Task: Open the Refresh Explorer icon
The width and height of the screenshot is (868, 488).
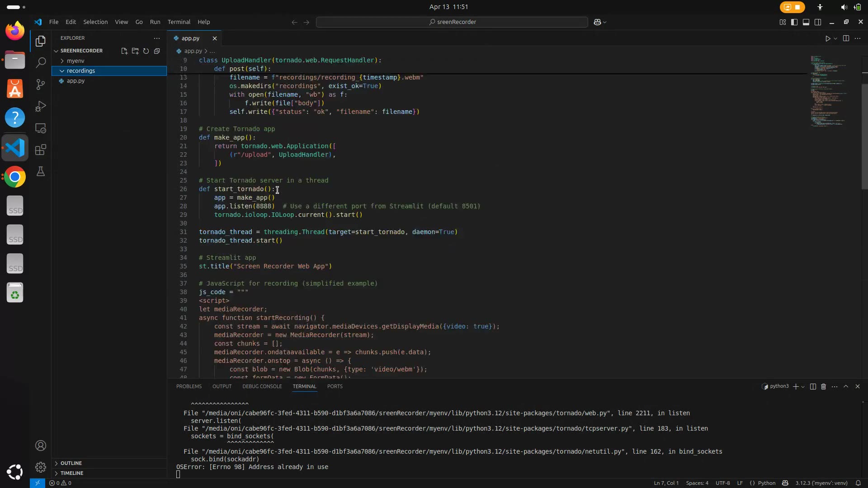Action: [146, 51]
